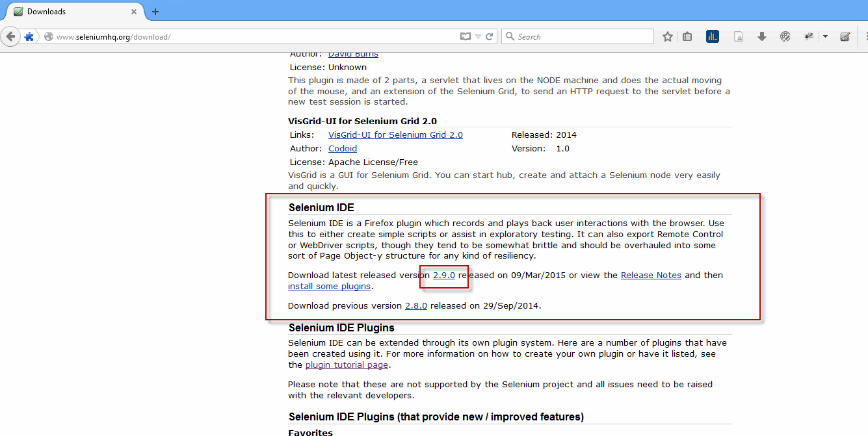Image resolution: width=868 pixels, height=436 pixels.
Task: Click the globe site identity icon
Action: [48, 37]
